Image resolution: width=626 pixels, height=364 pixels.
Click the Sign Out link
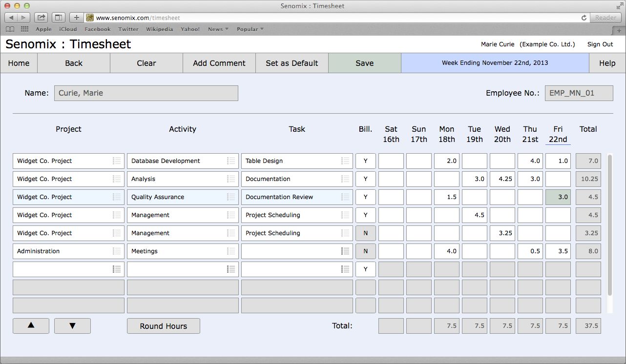(600, 44)
